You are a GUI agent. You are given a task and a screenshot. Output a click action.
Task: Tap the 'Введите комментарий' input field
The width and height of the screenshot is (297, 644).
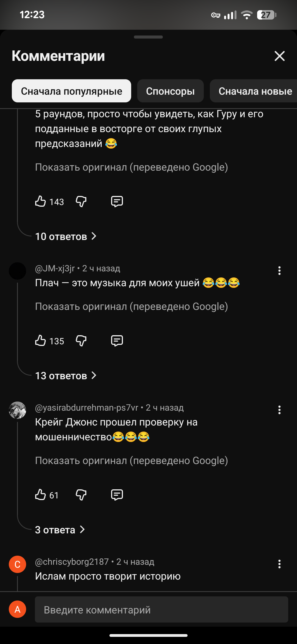[x=161, y=610]
